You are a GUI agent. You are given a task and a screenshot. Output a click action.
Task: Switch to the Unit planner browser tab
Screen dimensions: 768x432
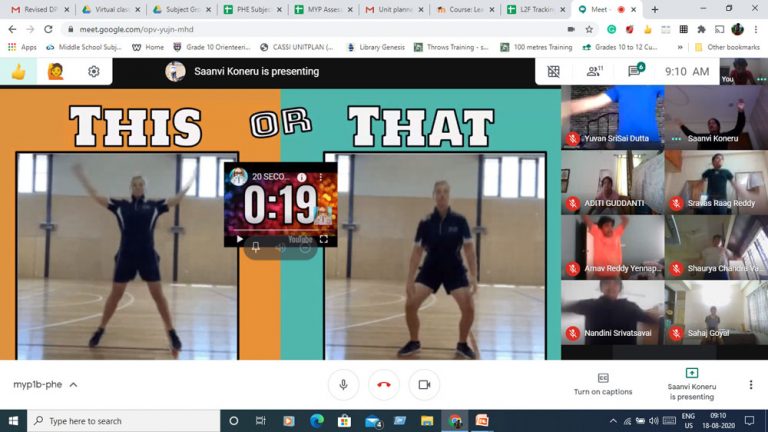tap(394, 9)
